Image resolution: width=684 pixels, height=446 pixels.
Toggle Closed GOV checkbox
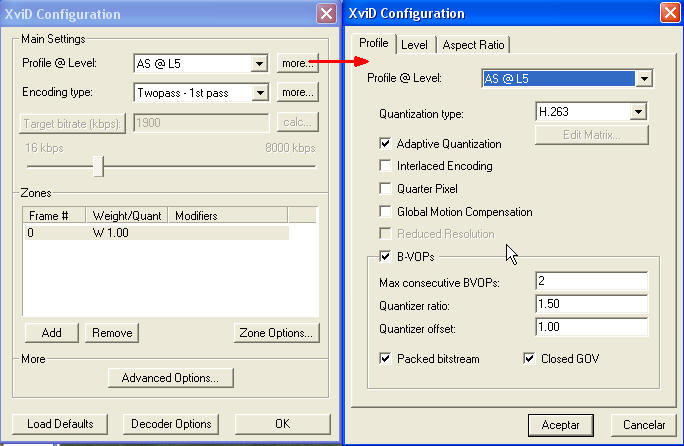529,359
